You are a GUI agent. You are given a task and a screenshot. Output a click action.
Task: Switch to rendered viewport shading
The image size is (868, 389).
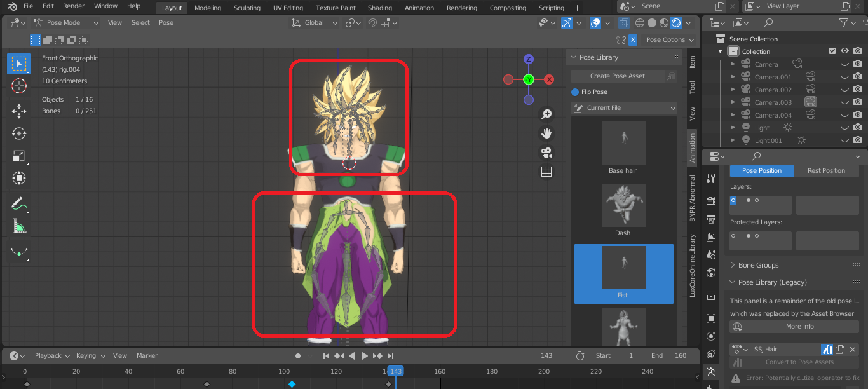point(676,23)
